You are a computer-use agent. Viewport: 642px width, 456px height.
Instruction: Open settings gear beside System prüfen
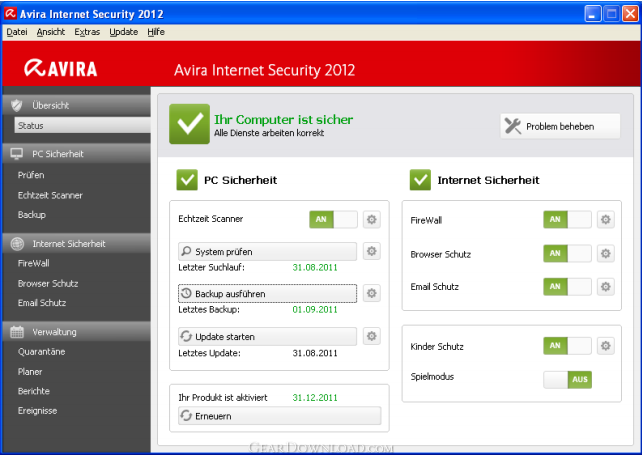(371, 251)
